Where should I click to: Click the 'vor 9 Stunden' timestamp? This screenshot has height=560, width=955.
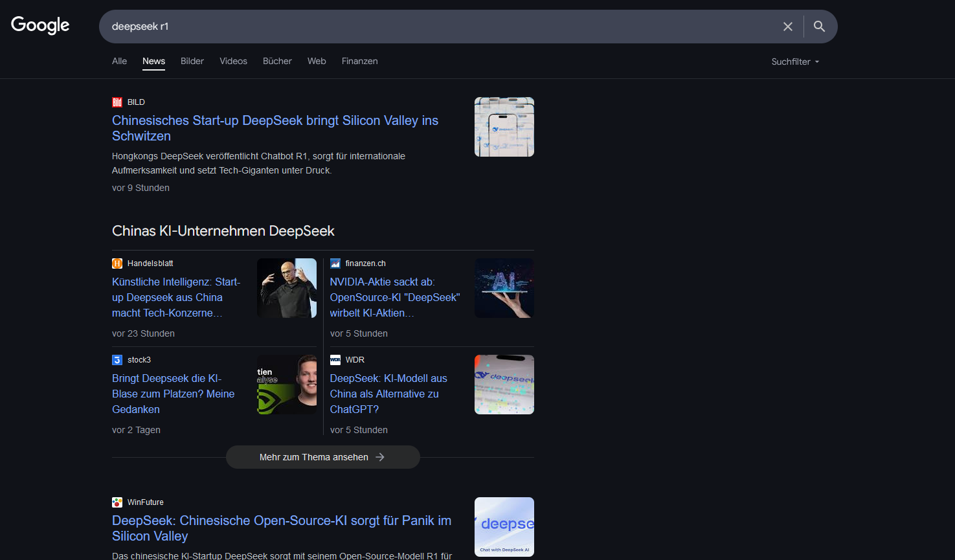(140, 188)
